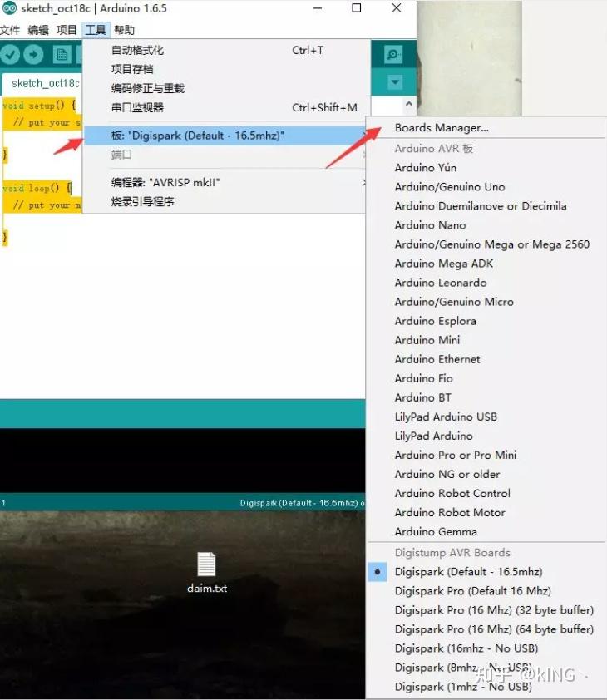Close the Arduino 1.6.5 window
This screenshot has width=607, height=700.
tap(396, 8)
